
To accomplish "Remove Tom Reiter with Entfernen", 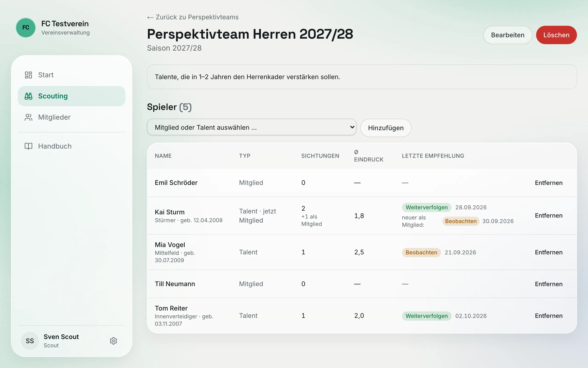I will [x=549, y=316].
